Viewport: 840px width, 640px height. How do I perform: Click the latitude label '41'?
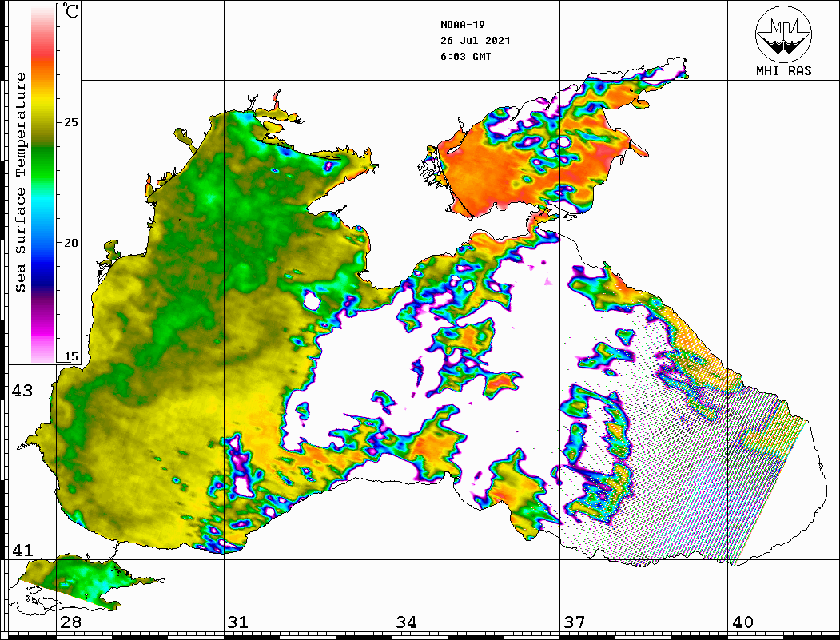point(22,550)
